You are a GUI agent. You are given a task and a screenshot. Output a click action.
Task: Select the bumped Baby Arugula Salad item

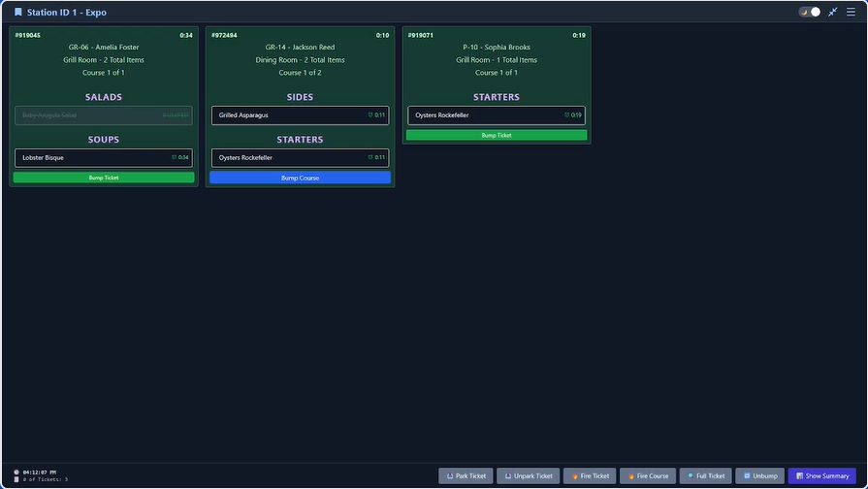pos(104,115)
